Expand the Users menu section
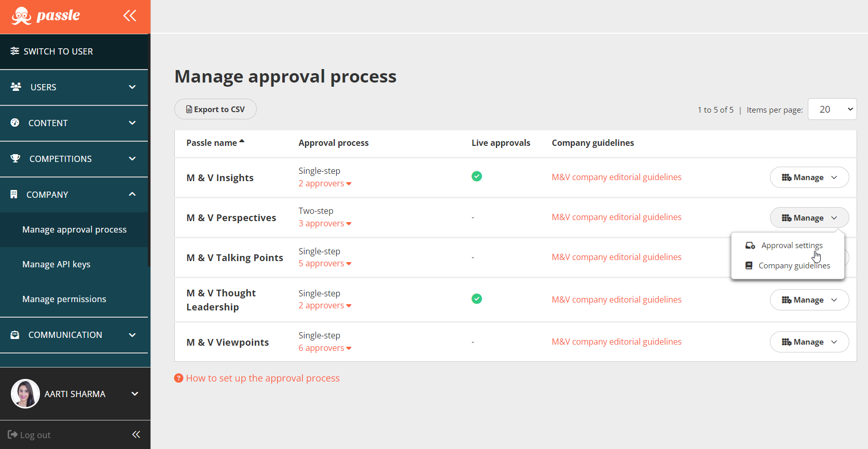Image resolution: width=868 pixels, height=449 pixels. pyautogui.click(x=132, y=87)
